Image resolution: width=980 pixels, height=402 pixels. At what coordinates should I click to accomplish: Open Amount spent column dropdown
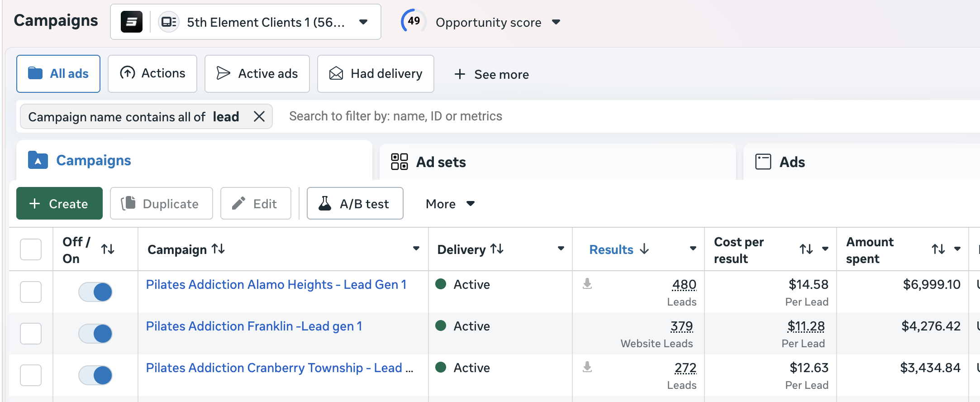pos(957,249)
